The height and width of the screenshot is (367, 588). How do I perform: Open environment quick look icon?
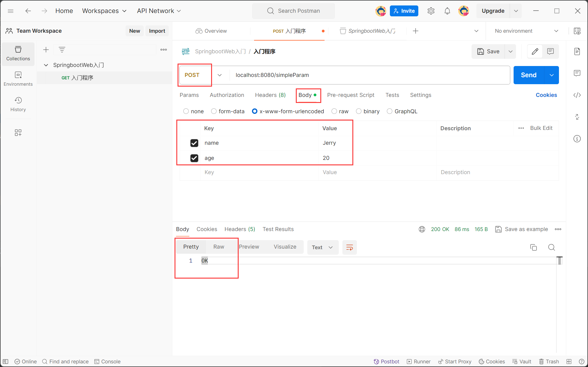coord(577,31)
